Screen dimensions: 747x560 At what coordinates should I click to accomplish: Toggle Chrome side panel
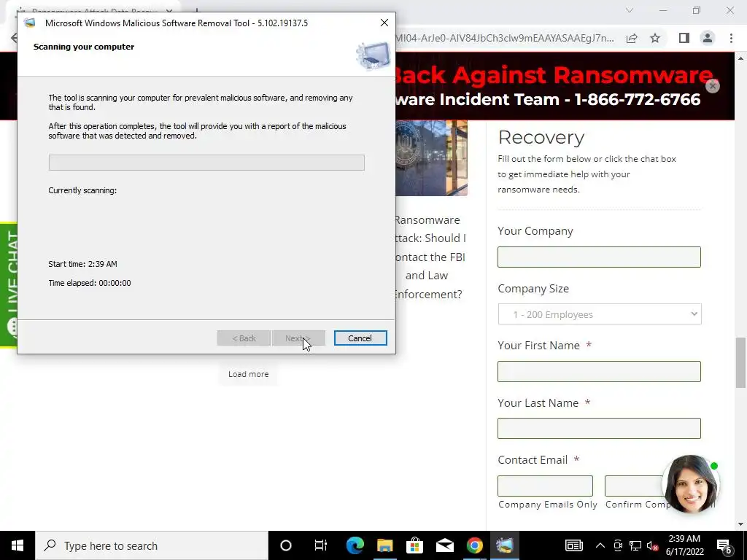coord(684,38)
